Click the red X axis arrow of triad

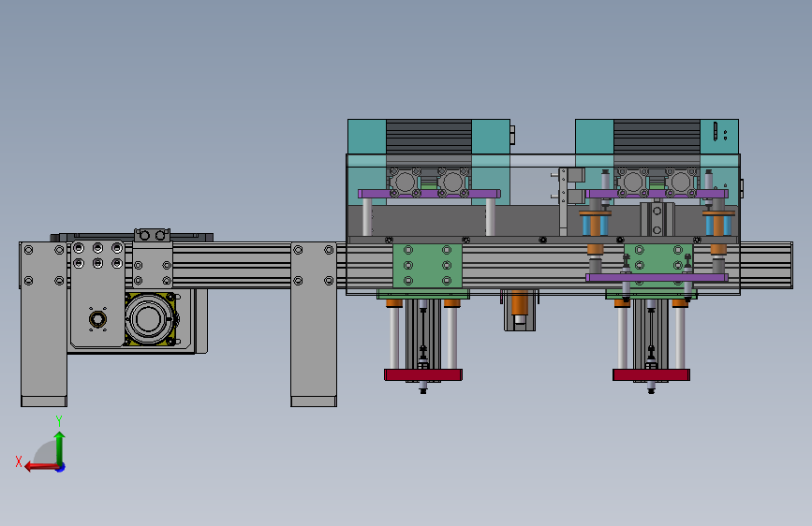(x=41, y=467)
